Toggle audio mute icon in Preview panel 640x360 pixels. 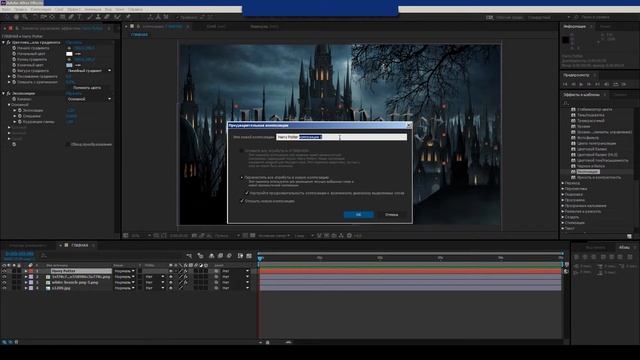click(x=607, y=84)
